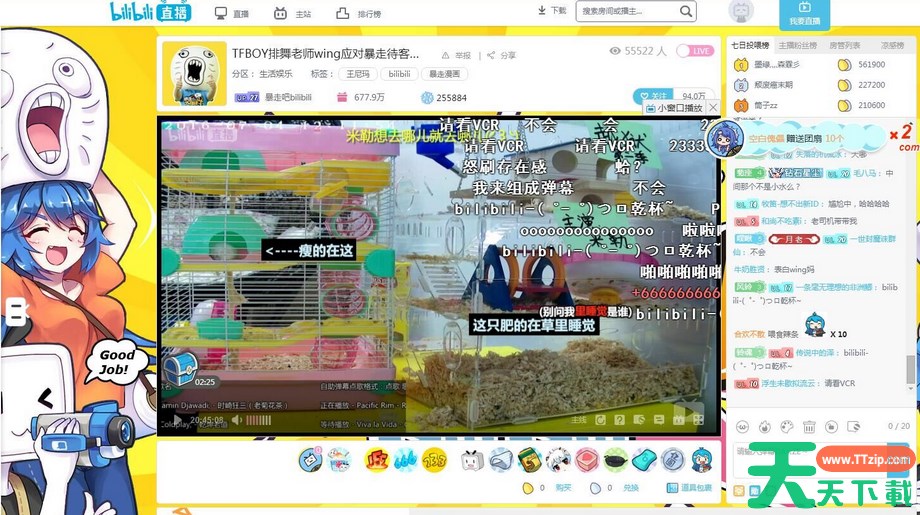The height and width of the screenshot is (515, 920).
Task: Click the 下载 download link
Action: [x=552, y=11]
